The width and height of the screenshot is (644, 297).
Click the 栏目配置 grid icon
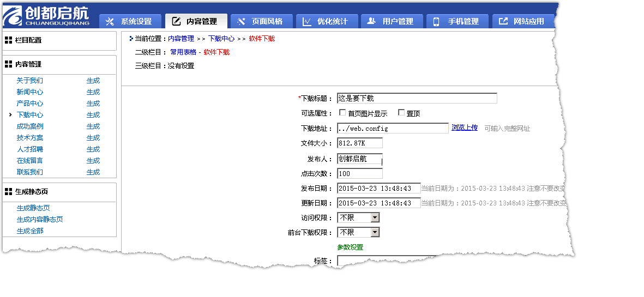click(8, 40)
